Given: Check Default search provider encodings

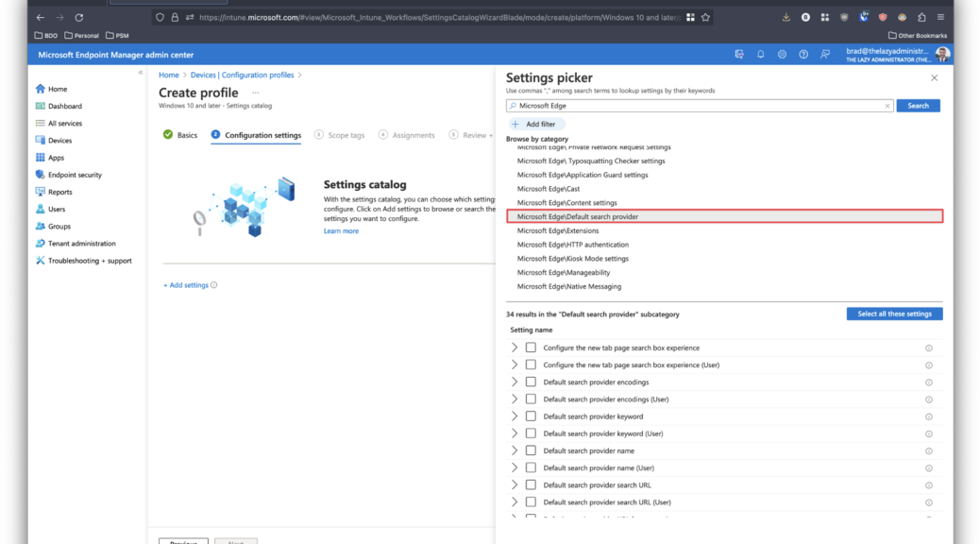Looking at the screenshot, I should [x=531, y=382].
